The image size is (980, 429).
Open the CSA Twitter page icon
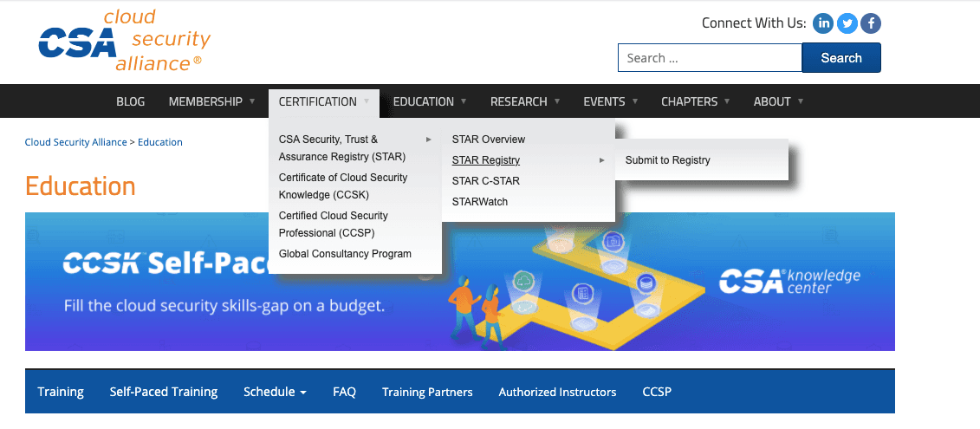point(847,23)
